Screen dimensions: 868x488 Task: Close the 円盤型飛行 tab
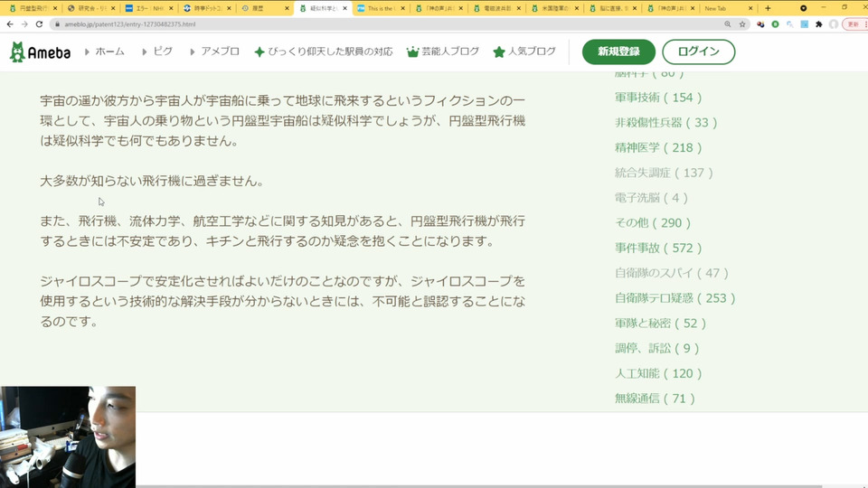pos(55,8)
